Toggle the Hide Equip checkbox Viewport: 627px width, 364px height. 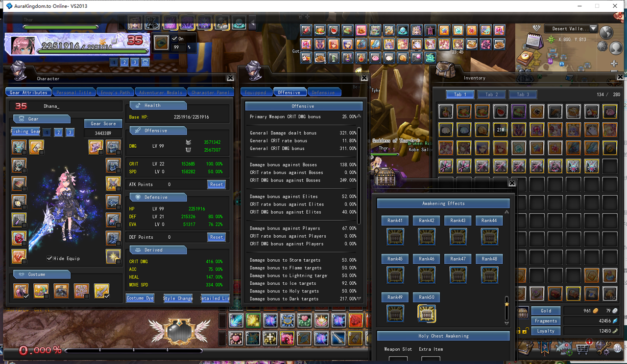tap(49, 258)
